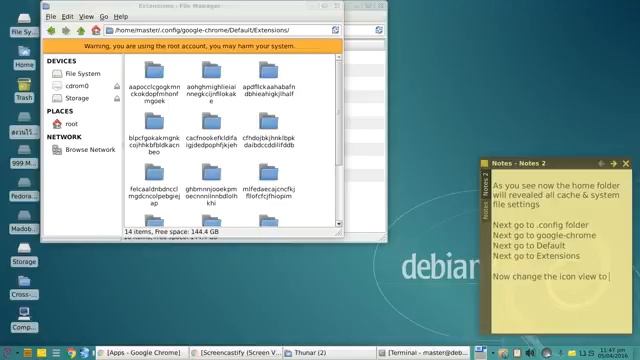
Task: Click the forward arrow in File Manager toolbar
Action: (66, 30)
